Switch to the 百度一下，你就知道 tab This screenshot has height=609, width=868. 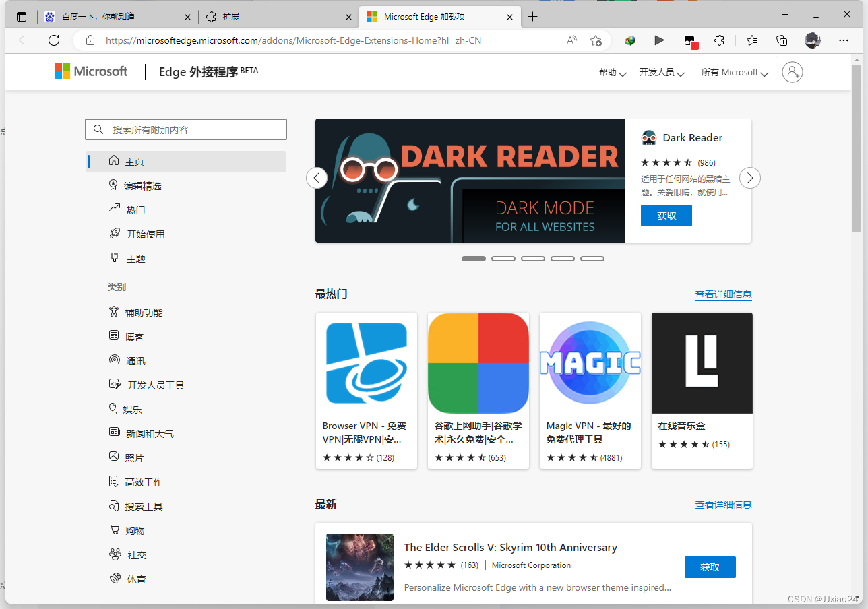point(117,17)
